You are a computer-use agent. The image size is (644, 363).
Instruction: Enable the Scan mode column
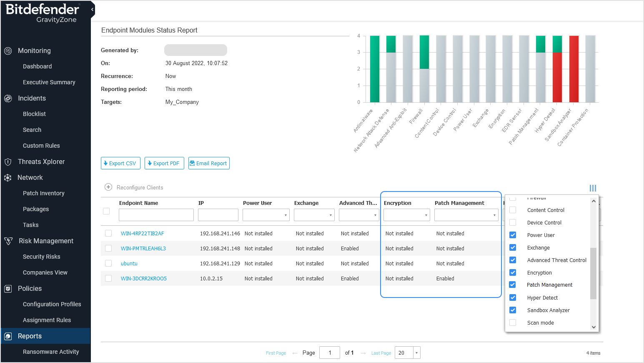coord(513,323)
